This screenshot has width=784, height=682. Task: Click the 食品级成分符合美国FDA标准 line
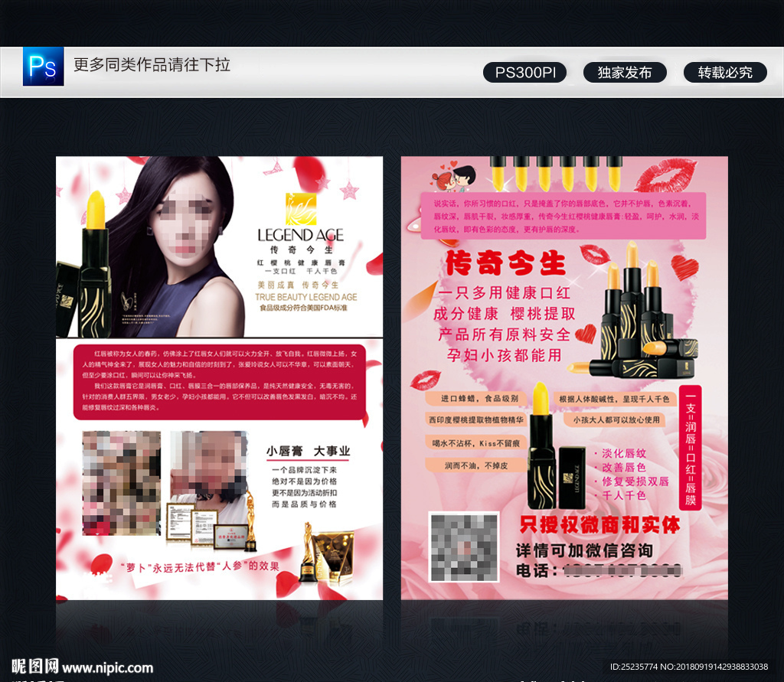point(303,308)
